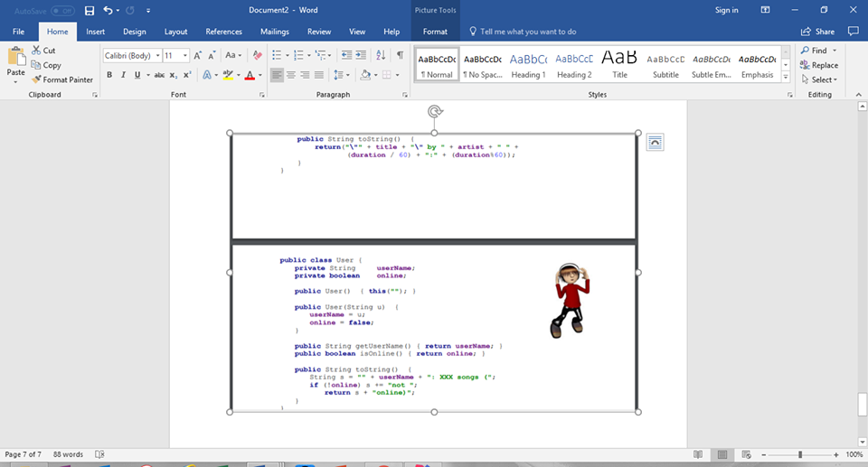Click the Sort icon in Paragraph group
This screenshot has width=868, height=467.
pyautogui.click(x=381, y=55)
